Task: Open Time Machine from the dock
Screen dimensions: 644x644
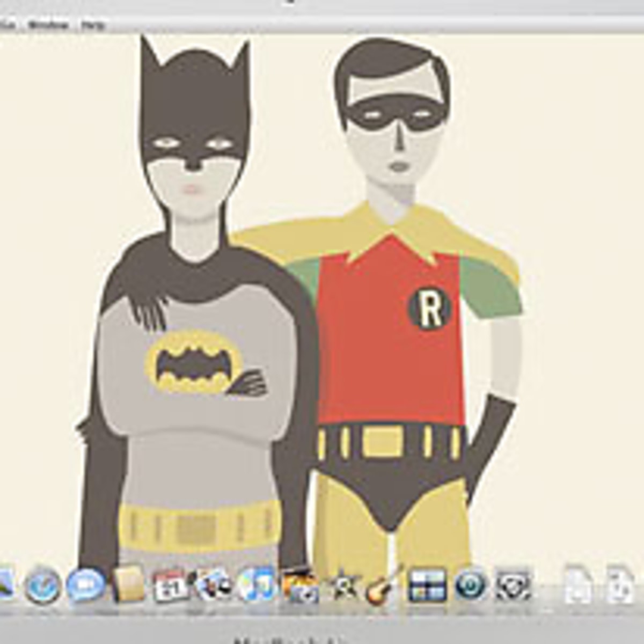Action: pos(471,585)
